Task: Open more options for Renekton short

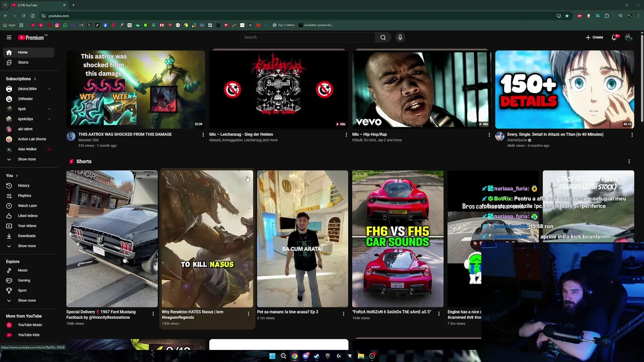Action: [x=248, y=314]
